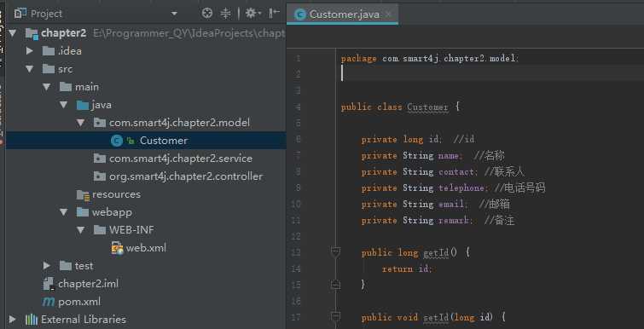Collapse the main folder
Viewport: 644px width, 329px height.
[46, 87]
